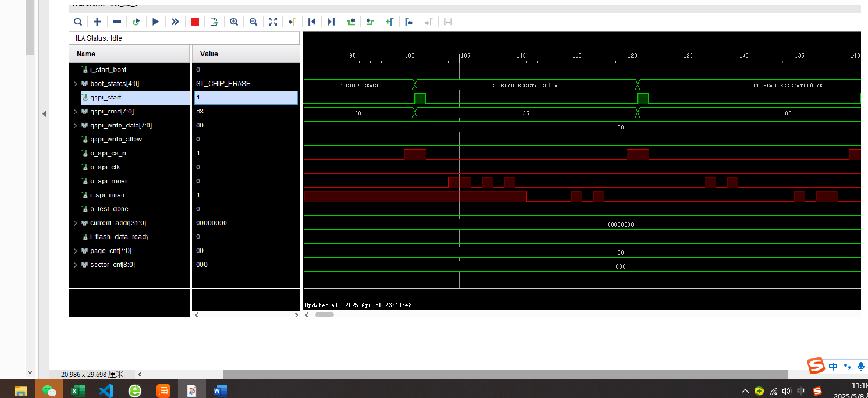Click the document horizontal scrollbar thumb
The height and width of the screenshot is (398, 868).
coord(505,374)
